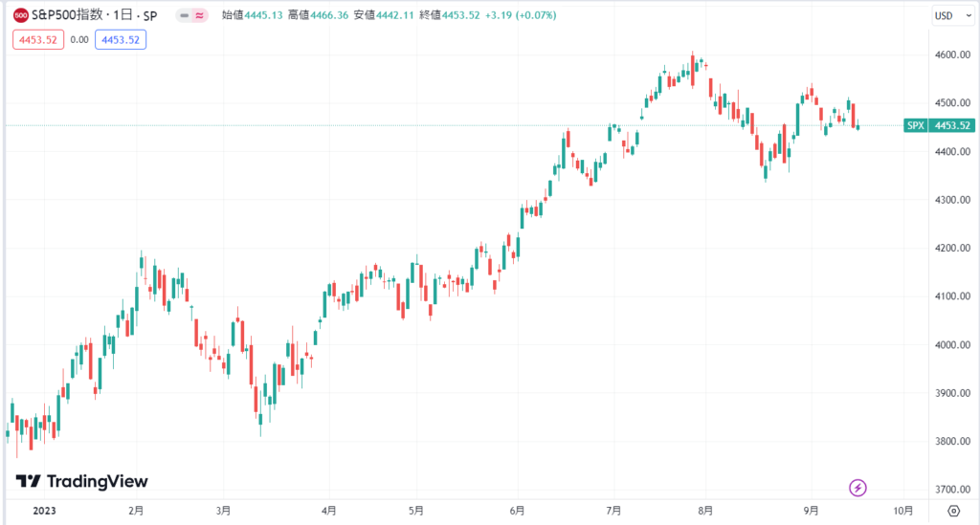
Task: Click the purple lightning bolt icon
Action: [x=857, y=488]
